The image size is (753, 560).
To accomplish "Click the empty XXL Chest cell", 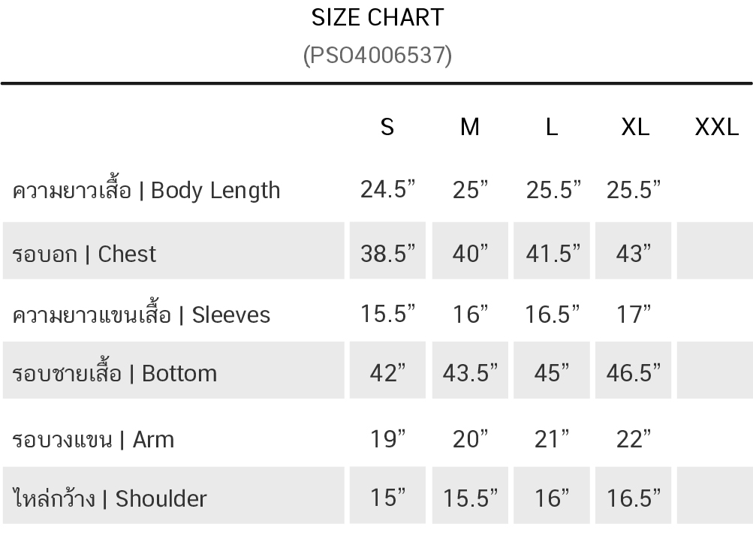I will click(x=715, y=251).
